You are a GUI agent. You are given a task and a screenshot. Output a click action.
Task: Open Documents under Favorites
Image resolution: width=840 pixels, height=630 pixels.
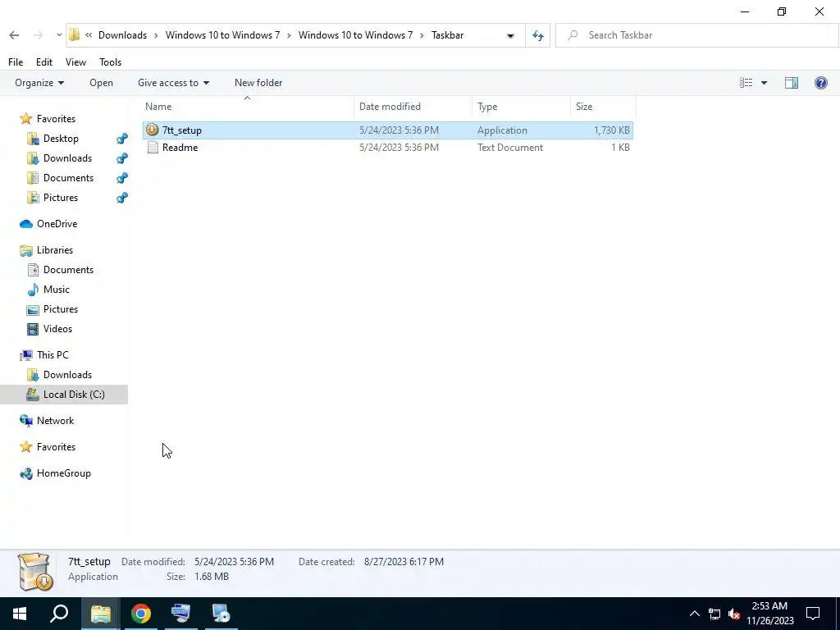(68, 178)
